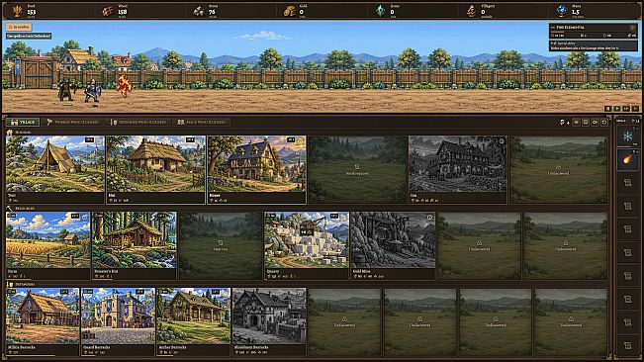The height and width of the screenshot is (362, 644).
Task: Click the reset arrow icon beside the tabs row
Action: click(603, 123)
